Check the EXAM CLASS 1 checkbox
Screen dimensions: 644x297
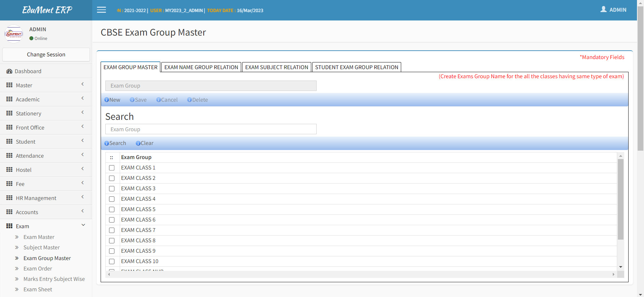tap(112, 168)
